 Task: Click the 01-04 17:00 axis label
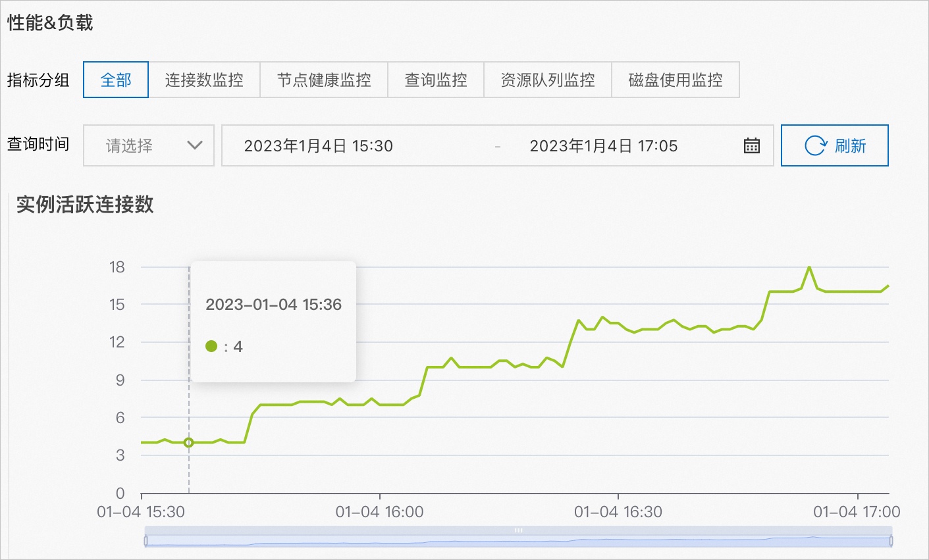click(x=857, y=512)
